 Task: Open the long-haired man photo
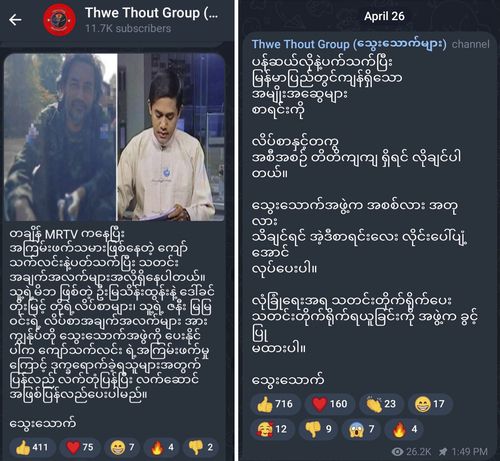pos(60,137)
